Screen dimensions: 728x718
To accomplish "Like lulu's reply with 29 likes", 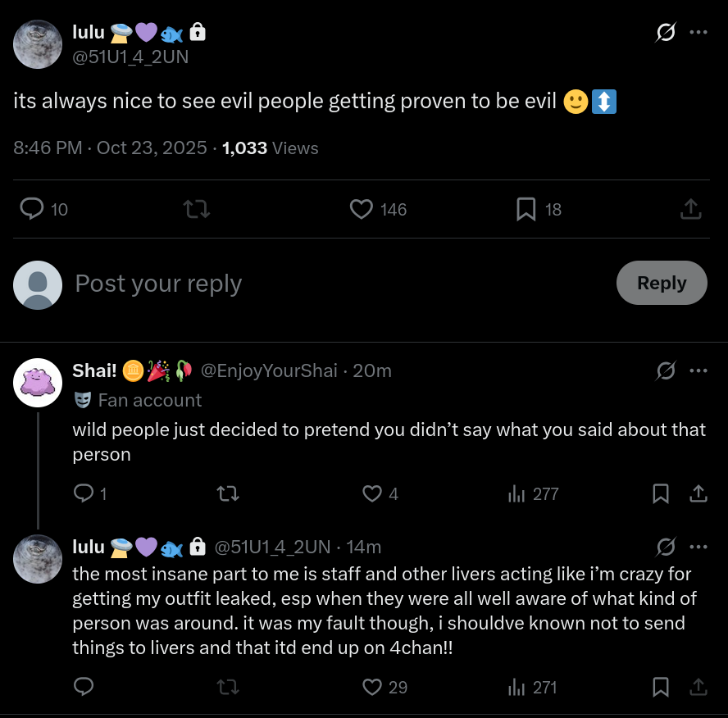I will (372, 687).
